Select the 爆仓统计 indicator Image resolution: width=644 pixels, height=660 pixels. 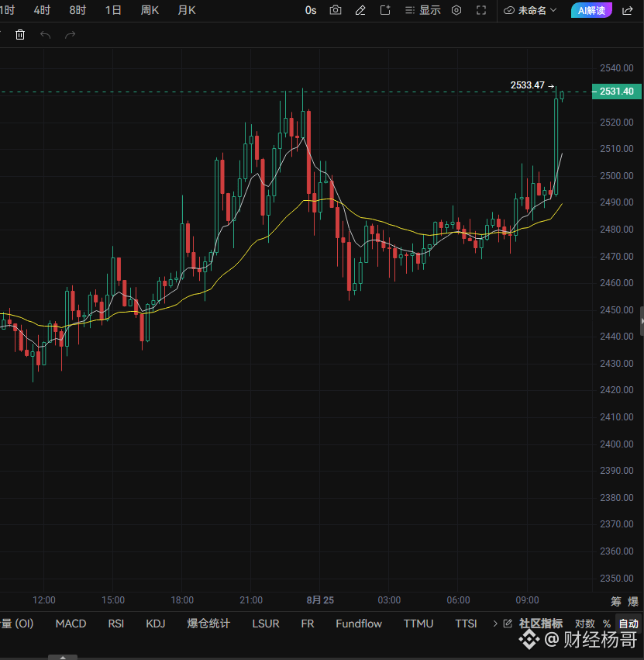pyautogui.click(x=208, y=624)
